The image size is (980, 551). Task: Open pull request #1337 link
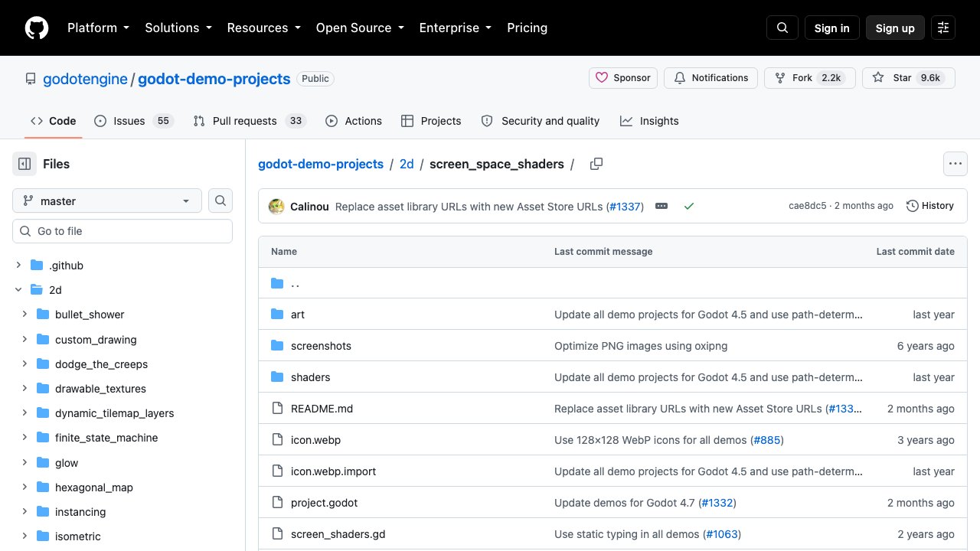tap(625, 206)
